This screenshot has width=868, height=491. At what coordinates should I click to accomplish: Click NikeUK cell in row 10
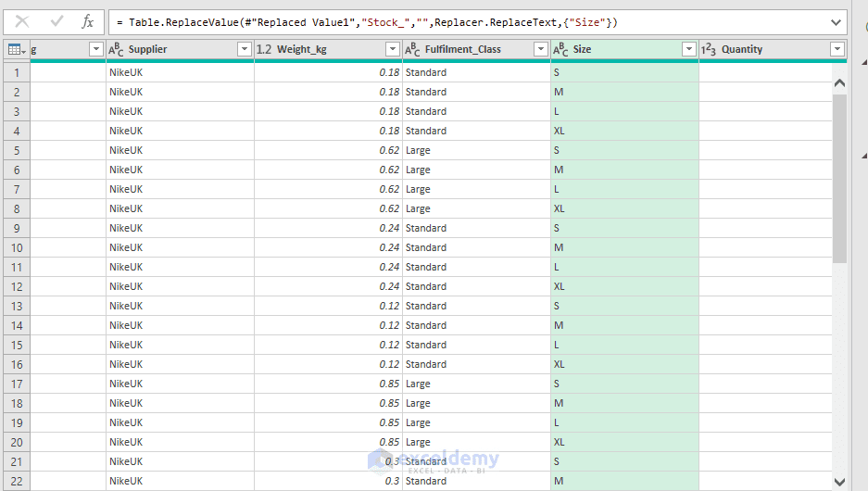pos(180,247)
